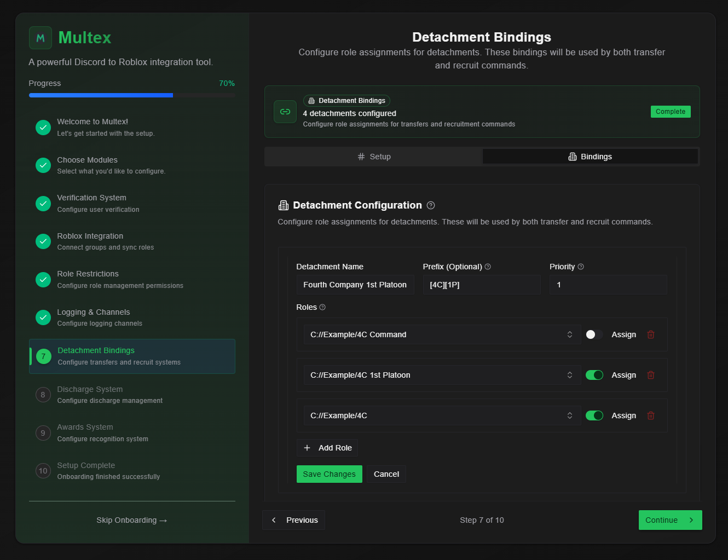Enable Assign toggle for 4C Command role
The height and width of the screenshot is (560, 728).
(594, 334)
